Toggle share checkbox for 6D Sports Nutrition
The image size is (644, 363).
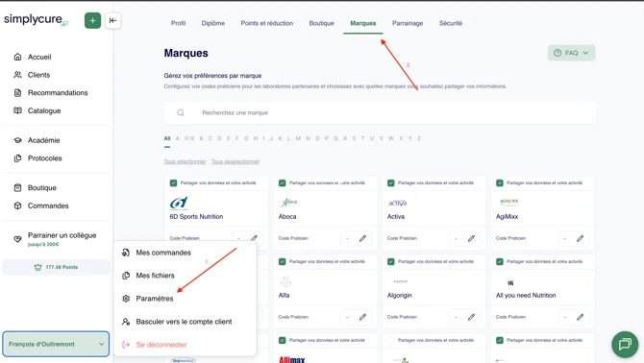click(x=173, y=182)
